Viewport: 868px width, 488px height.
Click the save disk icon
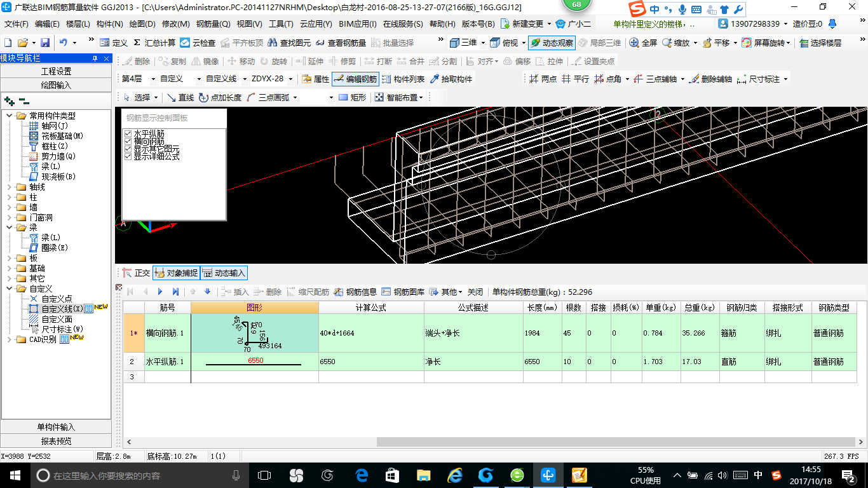[45, 43]
